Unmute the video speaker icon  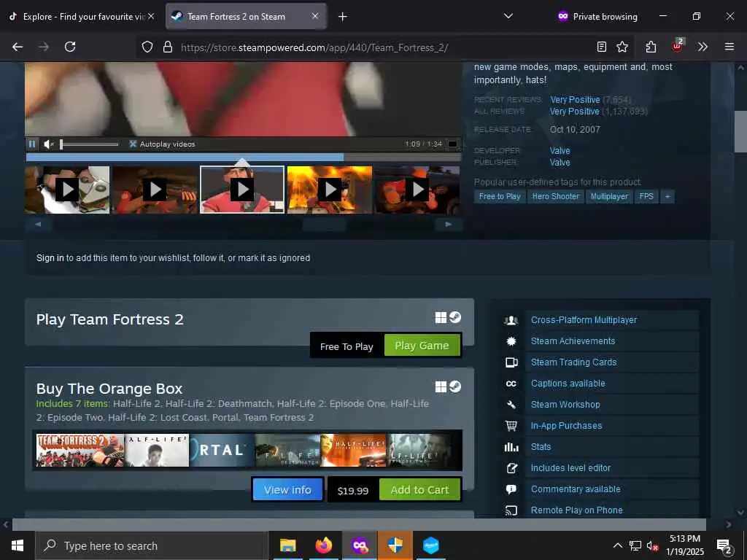point(48,144)
